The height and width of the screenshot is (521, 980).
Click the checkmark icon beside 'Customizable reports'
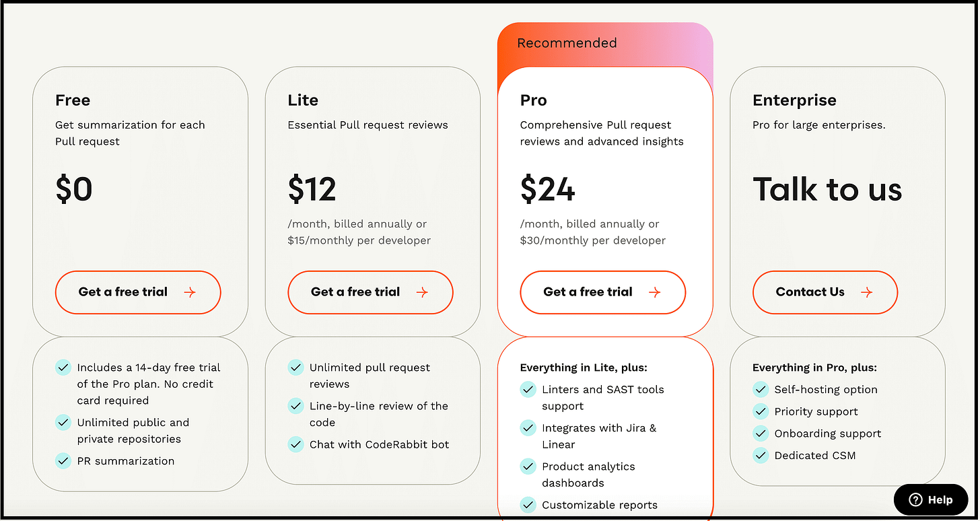pos(528,505)
